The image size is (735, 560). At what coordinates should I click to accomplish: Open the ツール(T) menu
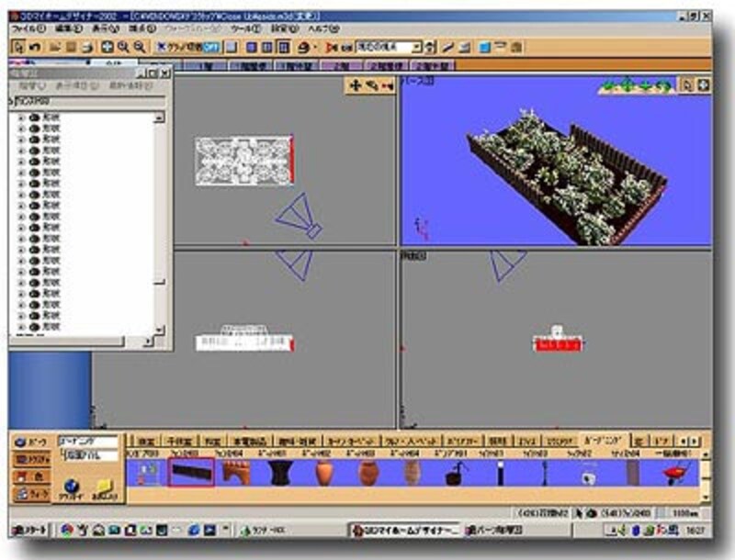[x=245, y=28]
